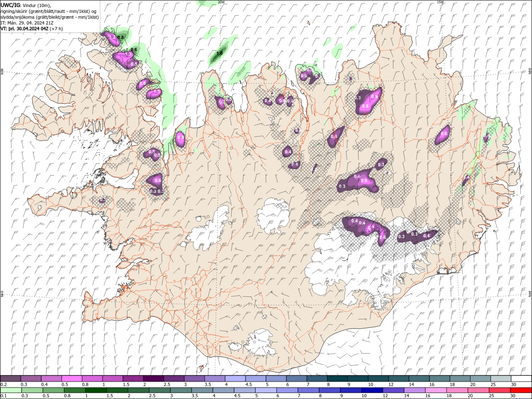Select top-row dark teal swatch 8–9
Viewport: 532px width, 399px height.
pyautogui.click(x=337, y=379)
